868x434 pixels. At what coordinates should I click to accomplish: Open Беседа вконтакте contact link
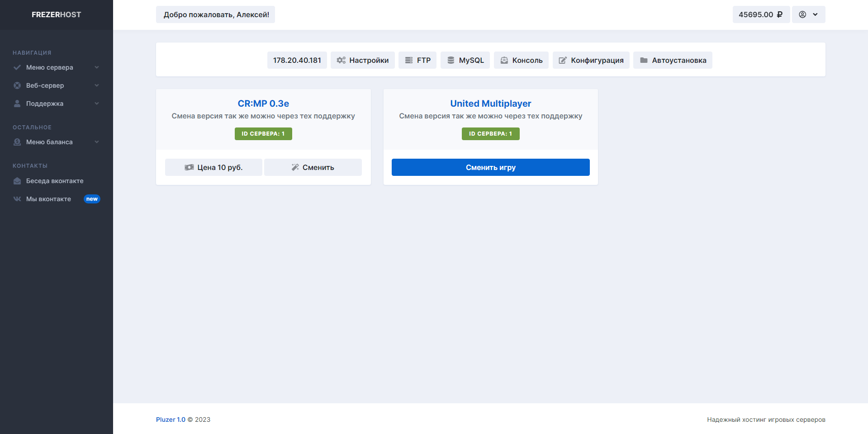[54, 181]
